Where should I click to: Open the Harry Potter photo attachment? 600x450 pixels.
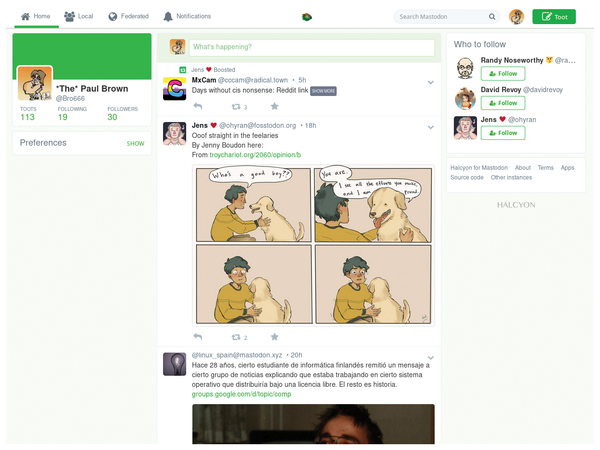[313, 424]
